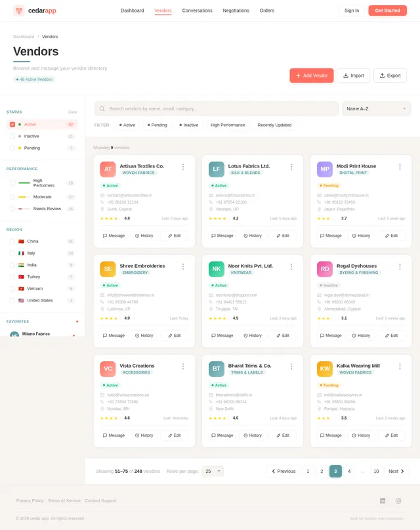Open more options on Kalka Weaving Mill card

pos(400,366)
